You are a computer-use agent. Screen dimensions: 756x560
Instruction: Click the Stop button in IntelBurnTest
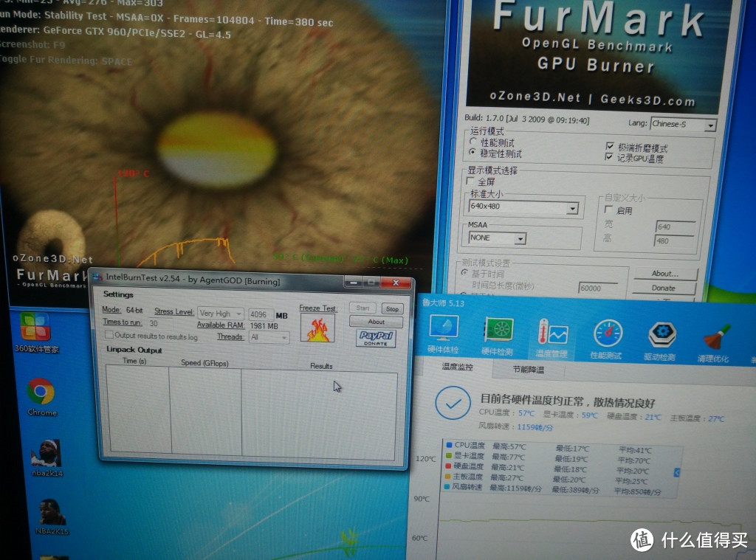click(x=392, y=309)
